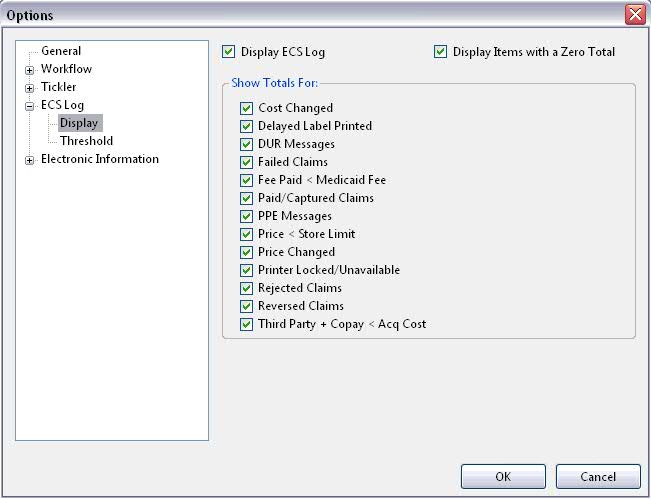Click the OK button
Viewport: 651px width, 499px height.
coord(503,477)
